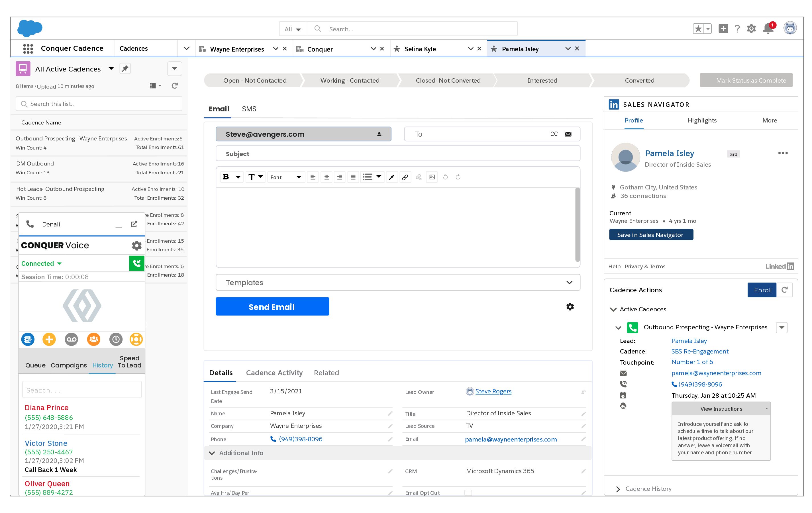Click the gray clock icon in dialer
812x513 pixels.
pyautogui.click(x=116, y=339)
